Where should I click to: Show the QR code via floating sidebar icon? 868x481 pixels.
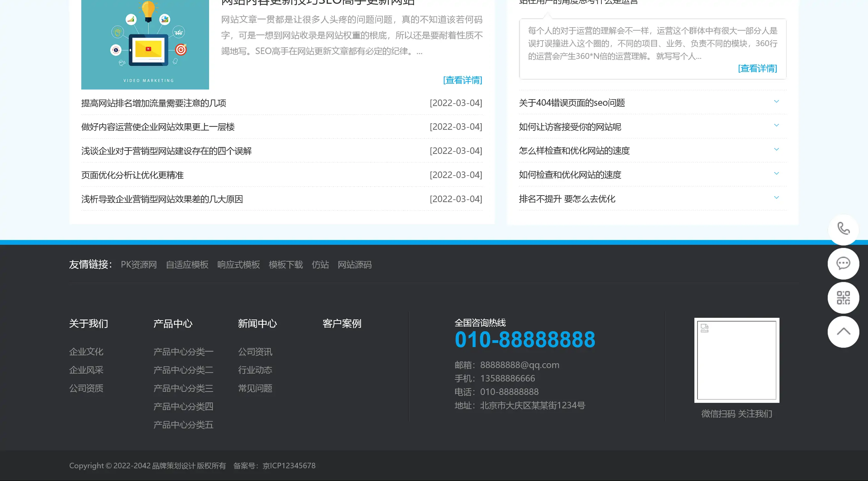coord(844,298)
